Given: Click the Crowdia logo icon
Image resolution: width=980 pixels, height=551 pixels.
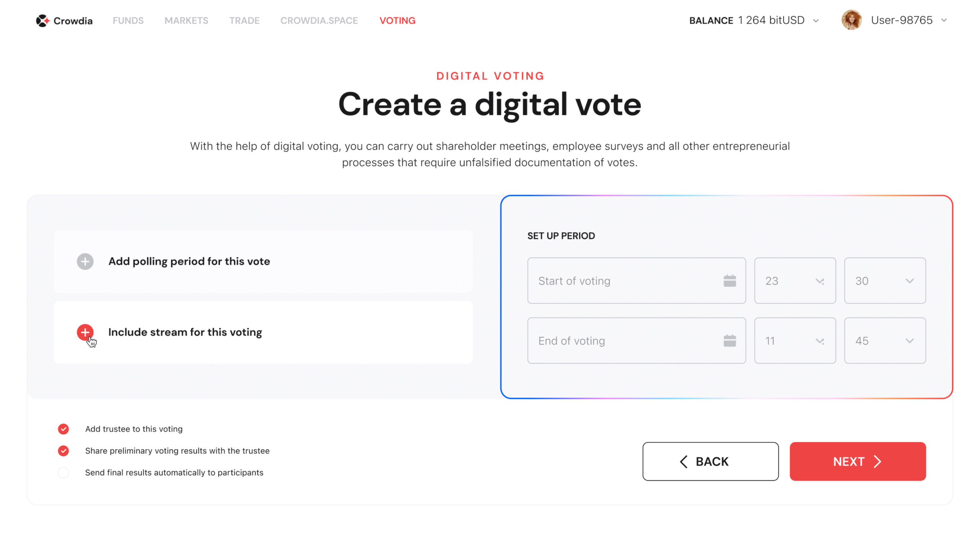Looking at the screenshot, I should tap(42, 21).
